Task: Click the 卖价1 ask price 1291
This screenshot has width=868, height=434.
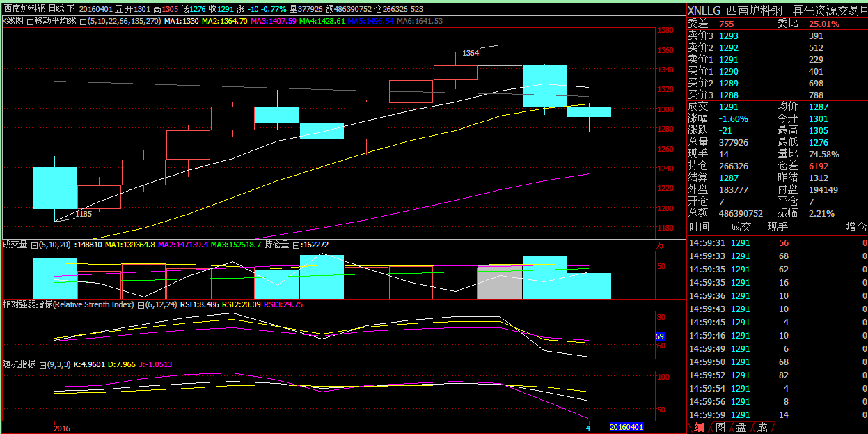Action: coord(729,60)
